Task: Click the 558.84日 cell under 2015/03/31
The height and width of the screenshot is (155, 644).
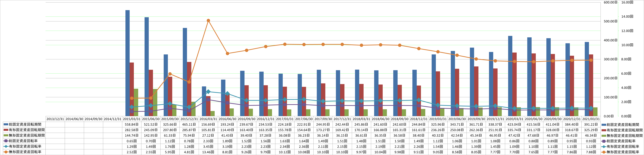Action: point(132,125)
